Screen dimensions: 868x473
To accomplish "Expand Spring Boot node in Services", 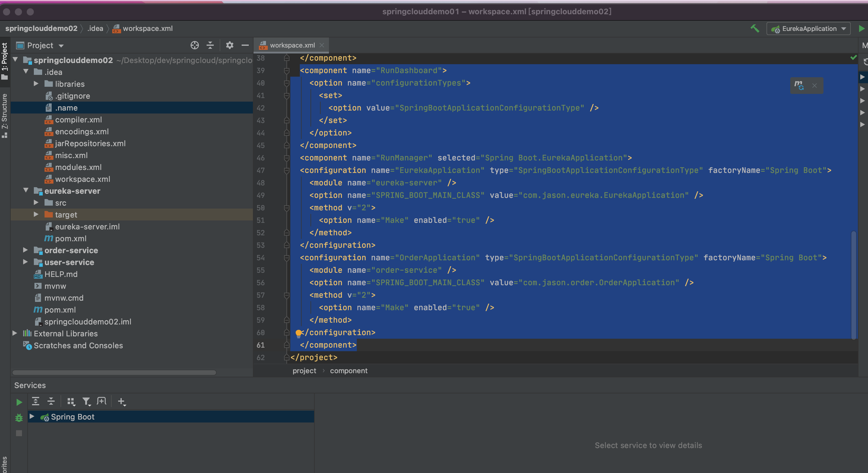I will [x=32, y=416].
